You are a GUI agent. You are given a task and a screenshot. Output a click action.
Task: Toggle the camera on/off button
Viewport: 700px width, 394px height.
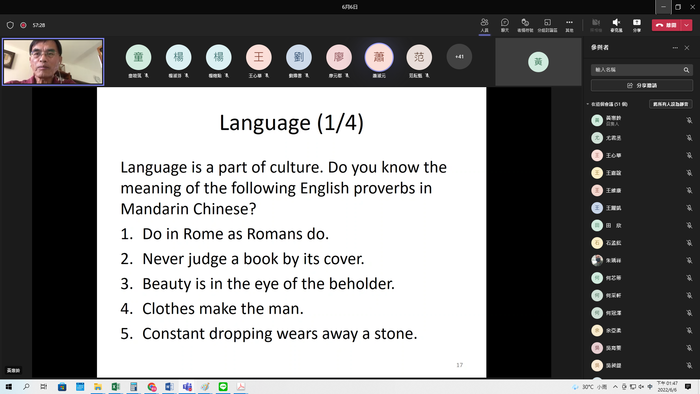tap(596, 25)
